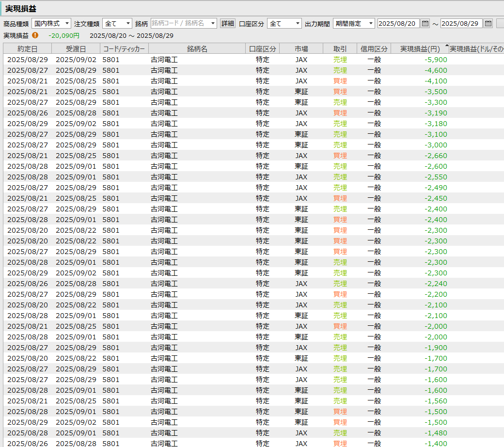Click the -2,490 realized loss cell
The height and width of the screenshot is (447, 504).
click(436, 188)
